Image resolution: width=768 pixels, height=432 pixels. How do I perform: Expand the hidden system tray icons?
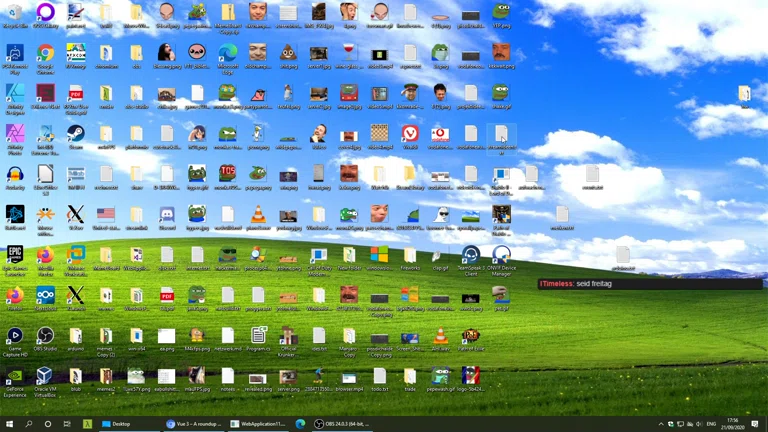click(x=661, y=424)
